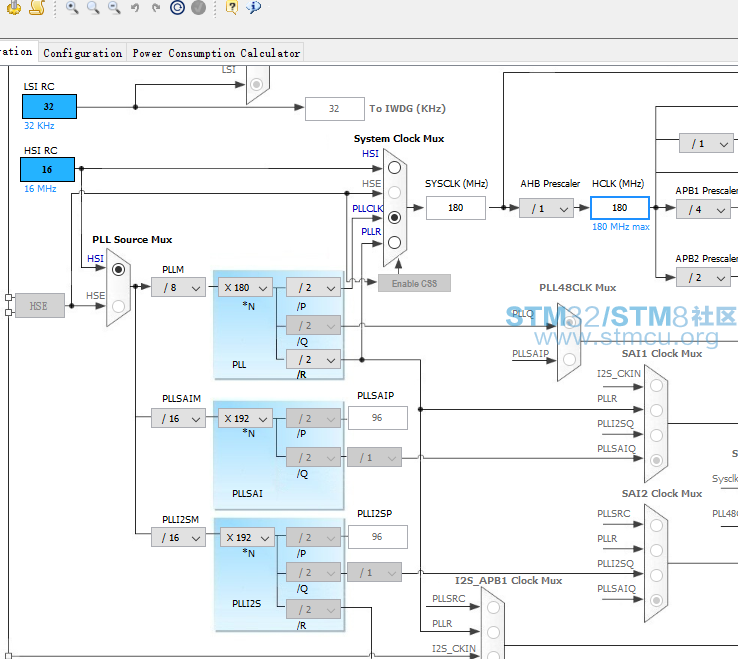Click the report scroll icon
The height and width of the screenshot is (659, 738).
coord(37,7)
